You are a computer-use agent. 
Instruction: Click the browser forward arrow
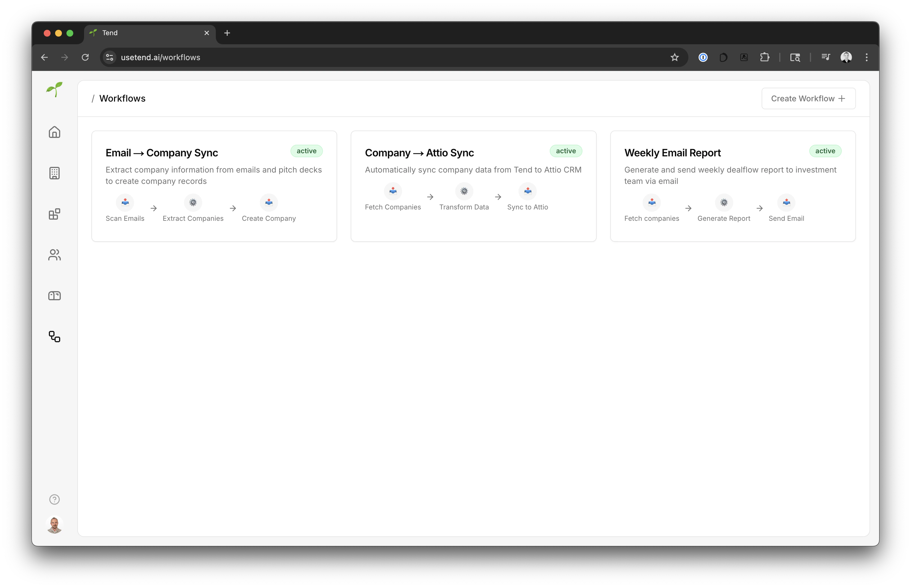[x=64, y=57]
